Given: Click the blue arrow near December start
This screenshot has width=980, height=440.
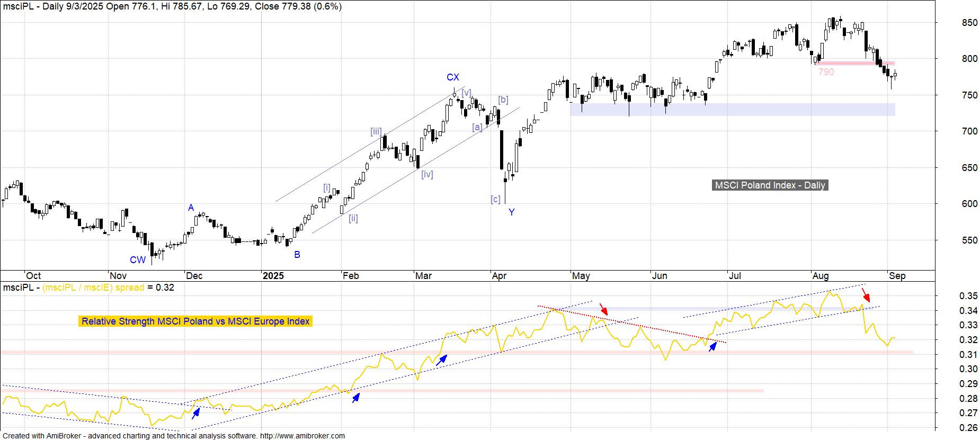Looking at the screenshot, I should tap(196, 413).
